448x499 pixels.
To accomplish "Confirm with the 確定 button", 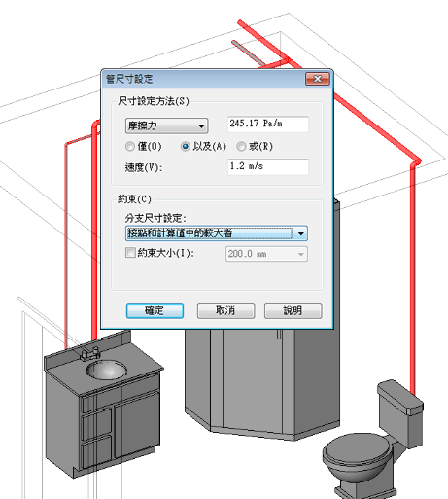I will [x=155, y=311].
